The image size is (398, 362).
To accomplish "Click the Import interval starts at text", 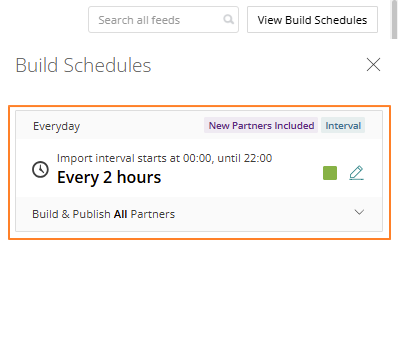I will (x=118, y=158).
